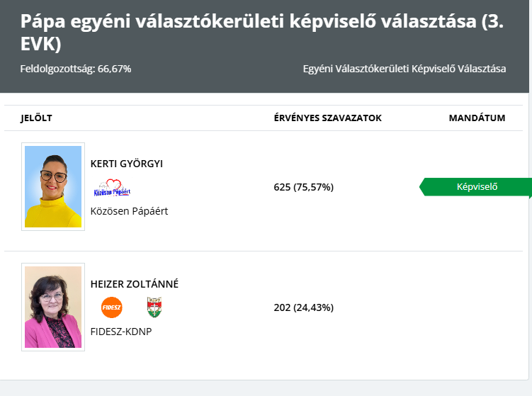Click the Közösen Pápáért heart logo
The width and height of the screenshot is (532, 396).
pyautogui.click(x=113, y=189)
